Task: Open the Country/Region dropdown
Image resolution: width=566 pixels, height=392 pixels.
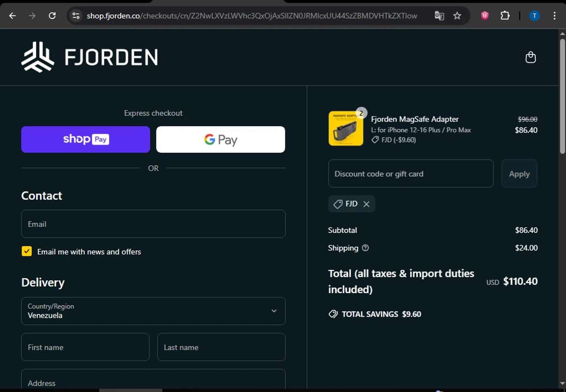Action: [x=153, y=311]
